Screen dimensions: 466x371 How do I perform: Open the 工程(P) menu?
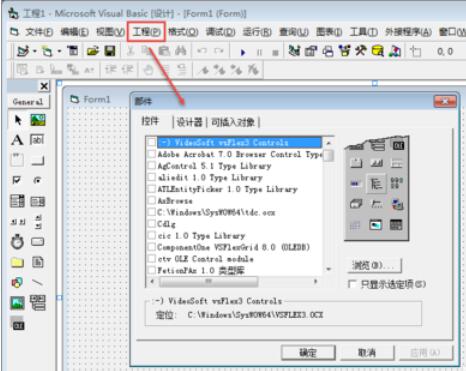(146, 32)
